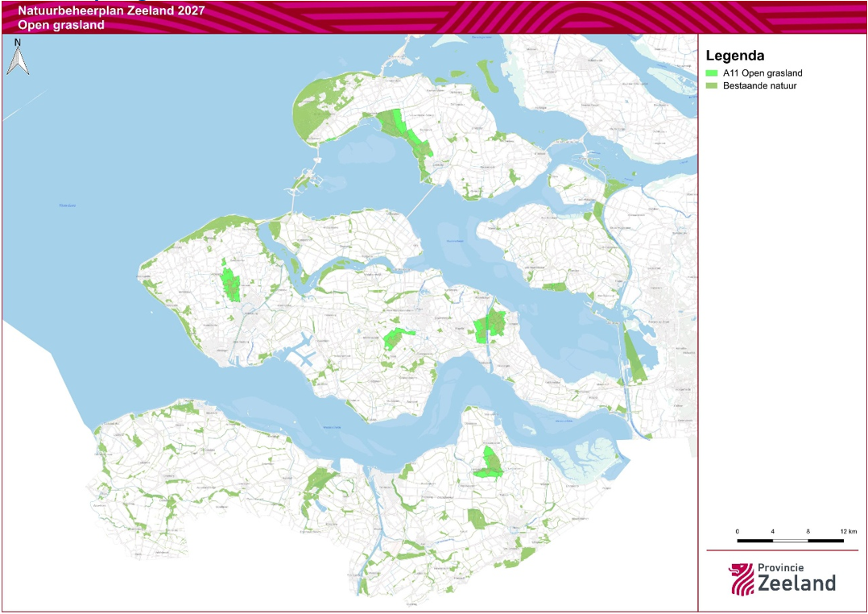Click the '12 km' scale bar label
The width and height of the screenshot is (868, 614).
(x=849, y=532)
